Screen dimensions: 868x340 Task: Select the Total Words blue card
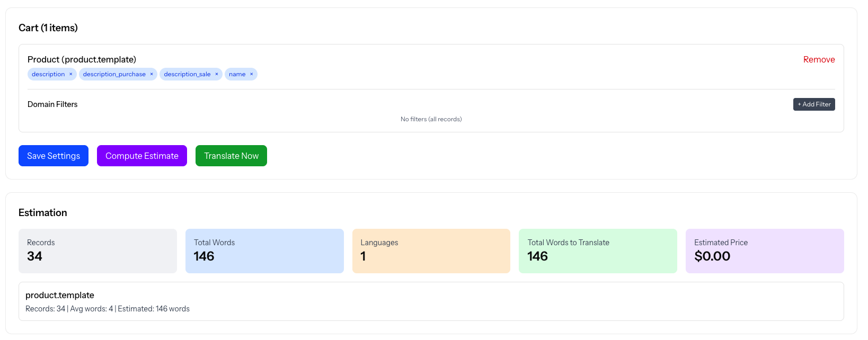tap(264, 251)
